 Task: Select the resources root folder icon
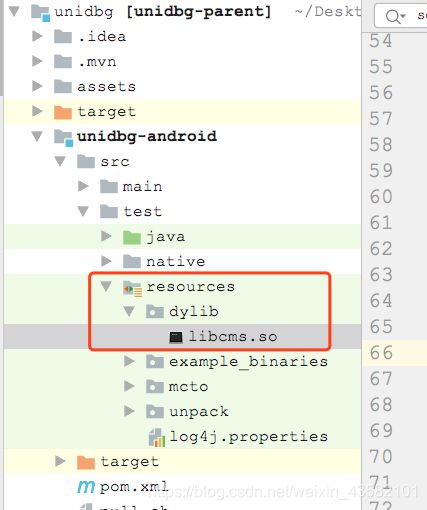[x=132, y=288]
